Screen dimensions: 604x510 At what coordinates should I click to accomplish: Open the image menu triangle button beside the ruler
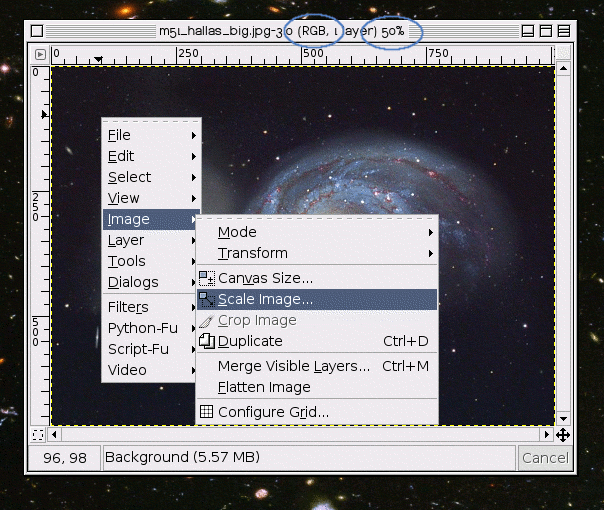point(40,54)
